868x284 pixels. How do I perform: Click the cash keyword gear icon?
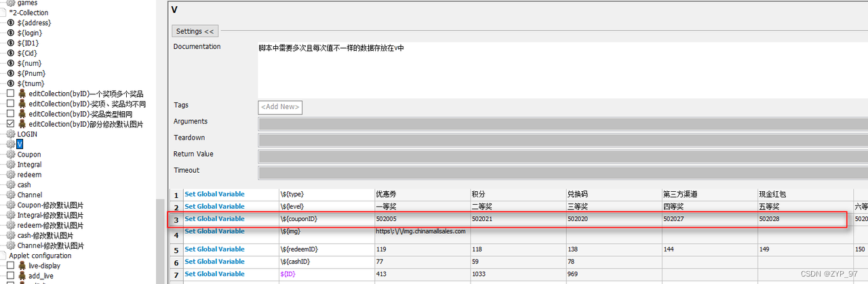[11, 185]
